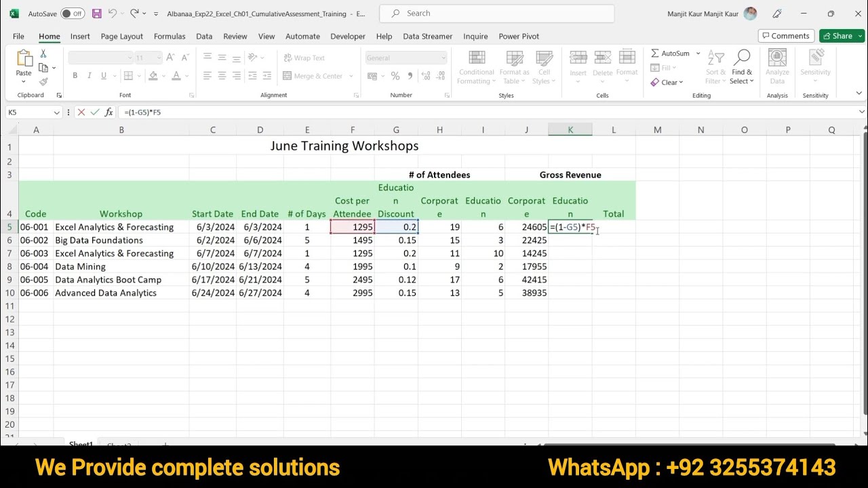Select column K header
The image size is (868, 488).
[570, 129]
